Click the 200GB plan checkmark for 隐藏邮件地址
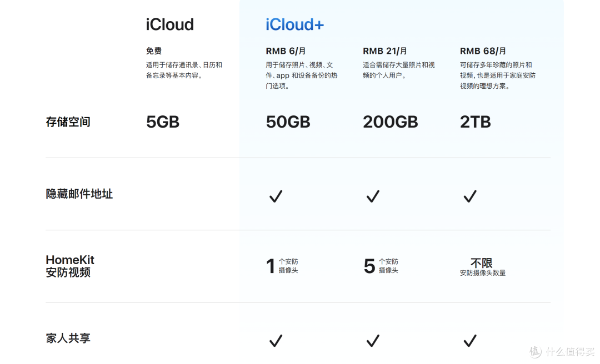The height and width of the screenshot is (364, 600). coord(372,196)
